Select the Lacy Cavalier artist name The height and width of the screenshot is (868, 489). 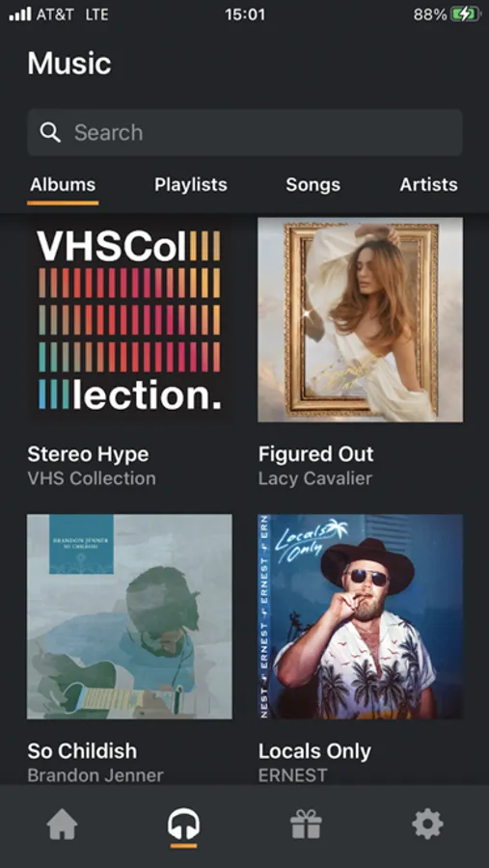coord(315,478)
